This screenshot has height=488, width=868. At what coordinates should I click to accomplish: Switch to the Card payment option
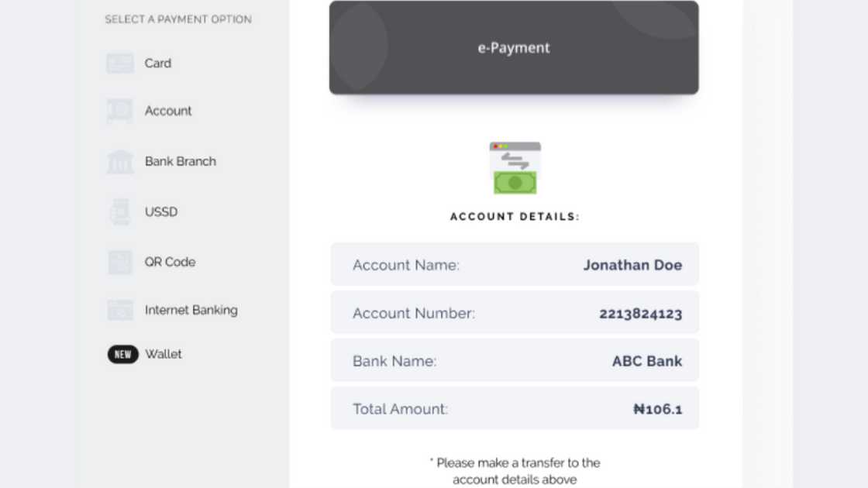click(158, 63)
